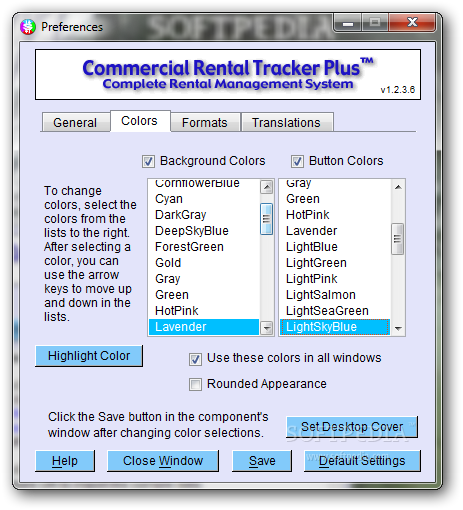Close the Preferences window with X
This screenshot has width=463, height=510.
[412, 23]
